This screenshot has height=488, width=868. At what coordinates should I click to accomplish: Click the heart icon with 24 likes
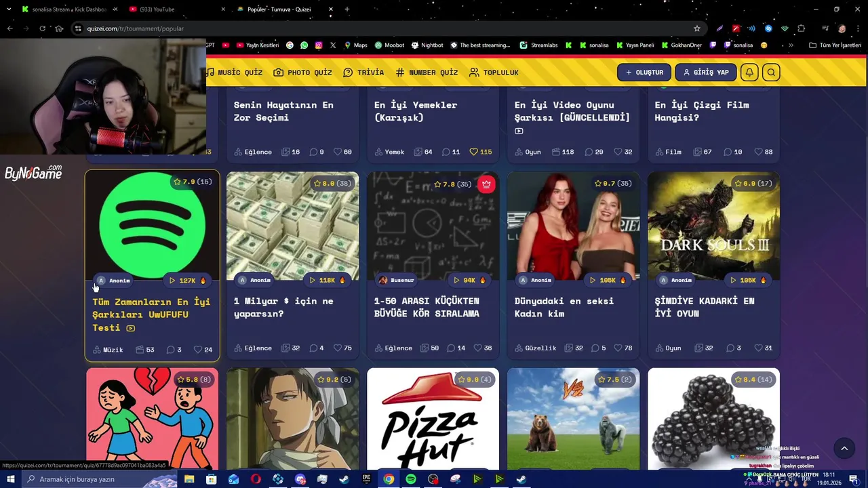pos(198,350)
